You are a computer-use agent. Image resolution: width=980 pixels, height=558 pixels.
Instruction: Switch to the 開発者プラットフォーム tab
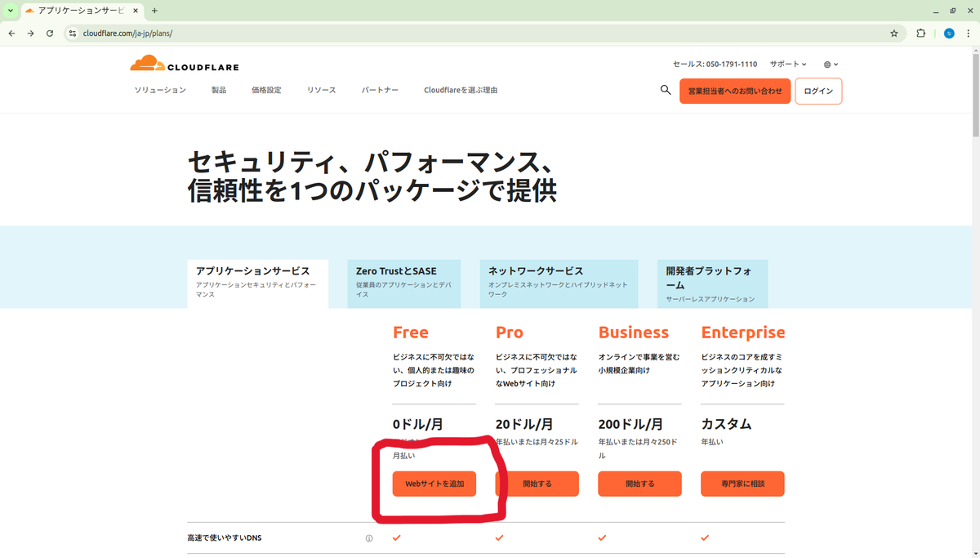[x=712, y=283]
